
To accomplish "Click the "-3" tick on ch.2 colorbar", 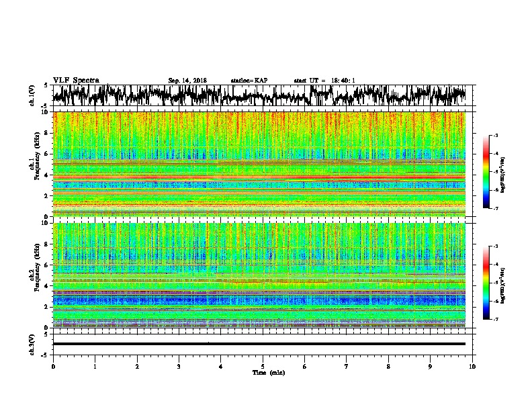I will point(496,246).
